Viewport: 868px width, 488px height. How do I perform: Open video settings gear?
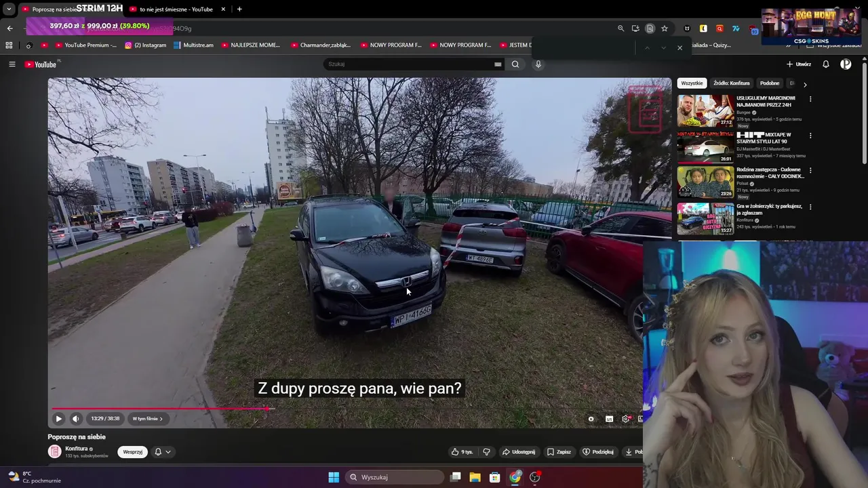626,419
